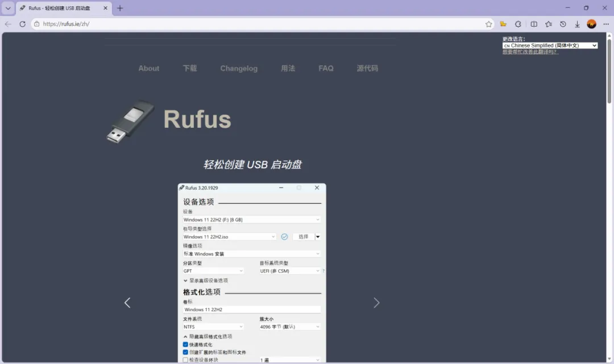Open arrow beside 选择 button
This screenshot has width=614, height=364.
(x=318, y=237)
